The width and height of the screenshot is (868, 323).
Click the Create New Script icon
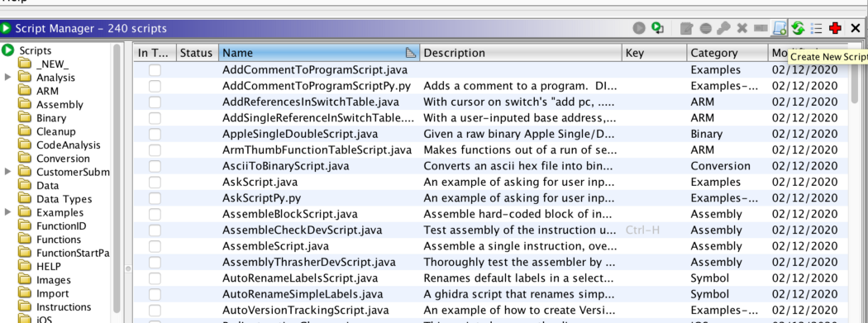point(780,27)
